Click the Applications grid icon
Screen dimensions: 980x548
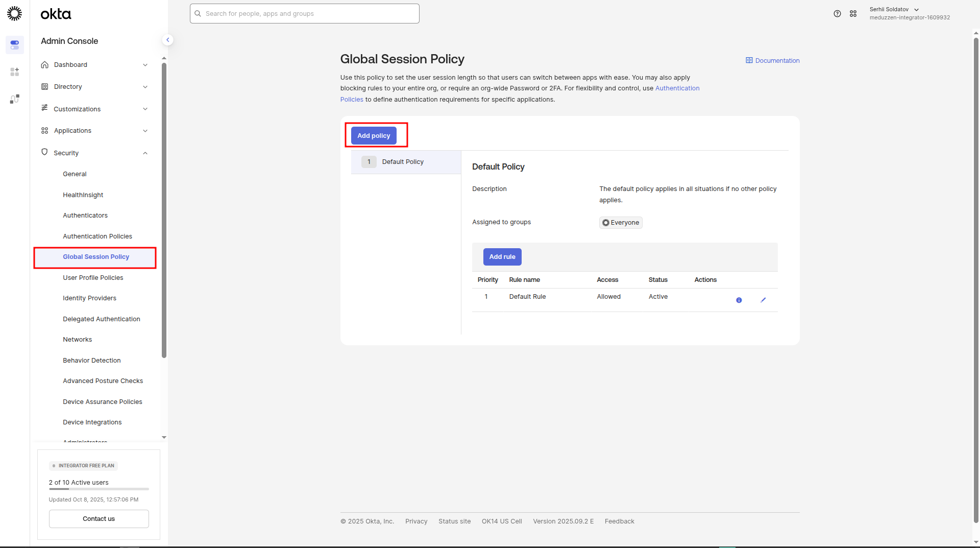click(x=45, y=131)
